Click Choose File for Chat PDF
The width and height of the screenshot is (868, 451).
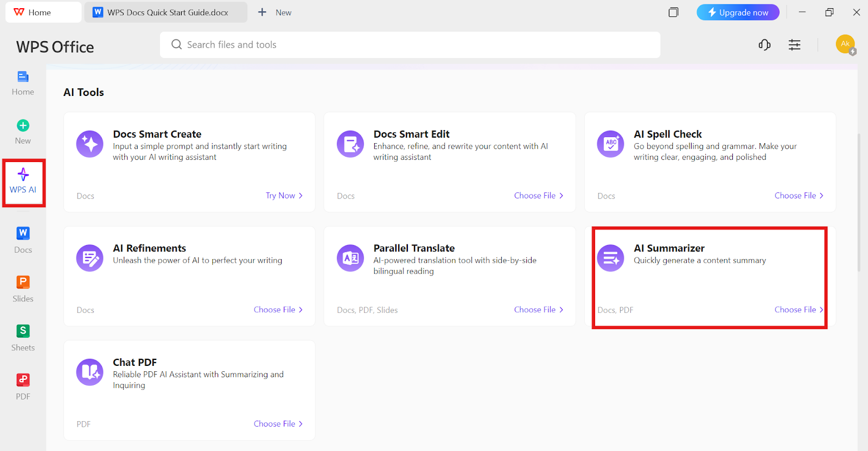[x=278, y=424]
